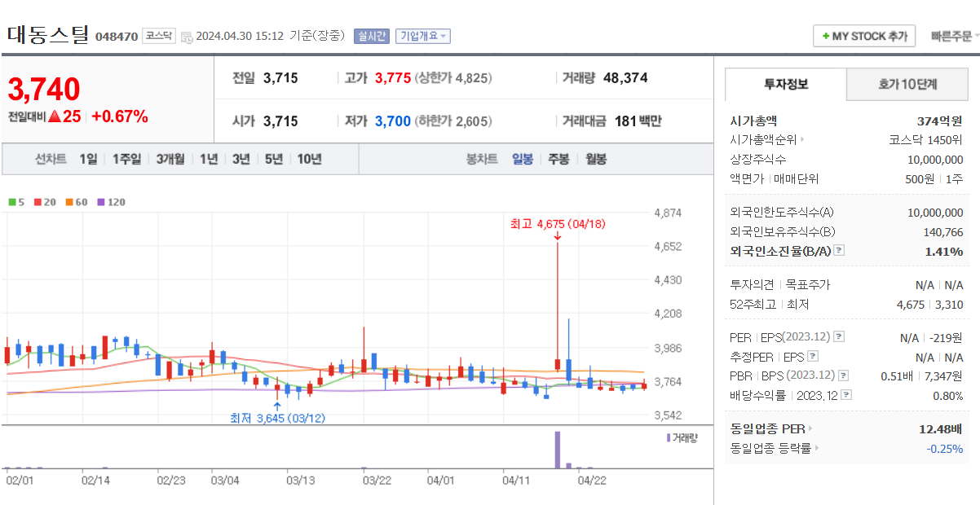Click the 동일업종 등락률 value -0.25%

pyautogui.click(x=945, y=449)
